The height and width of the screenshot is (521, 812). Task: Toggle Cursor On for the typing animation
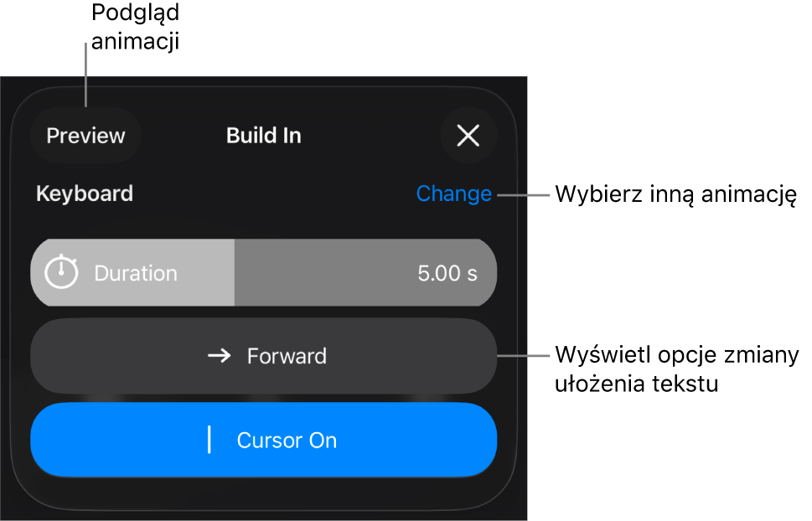(264, 440)
